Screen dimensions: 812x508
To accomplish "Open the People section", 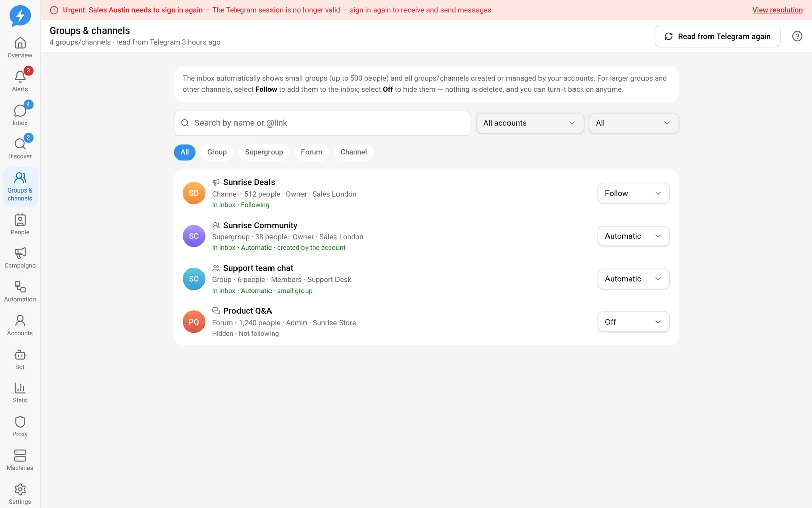I will point(20,225).
